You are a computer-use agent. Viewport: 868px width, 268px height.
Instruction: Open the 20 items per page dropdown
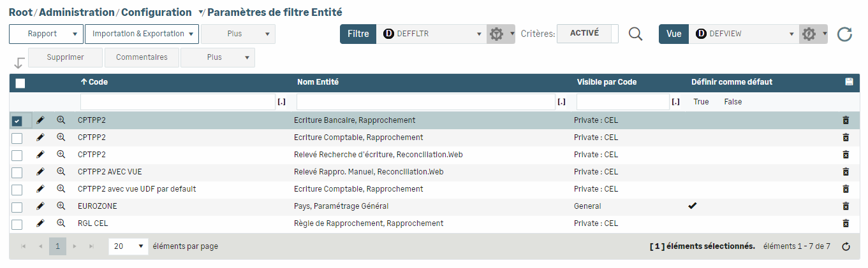128,246
